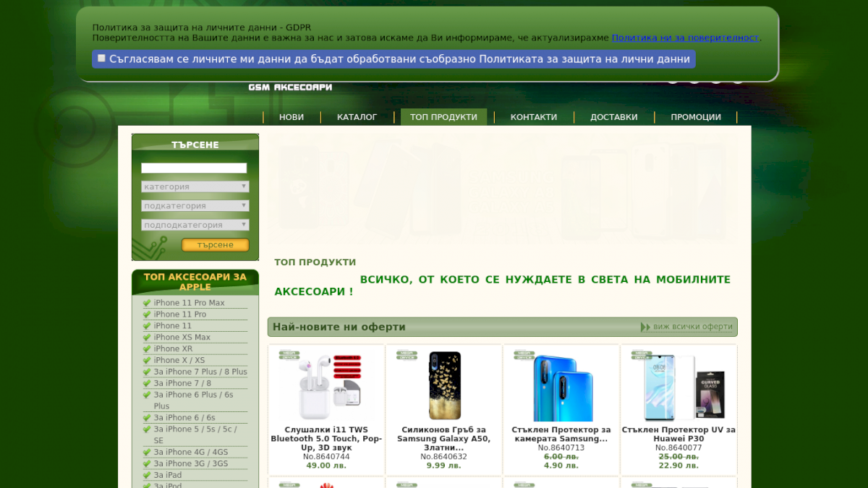Go to ПРОМОЦИИ in the navigation

696,117
